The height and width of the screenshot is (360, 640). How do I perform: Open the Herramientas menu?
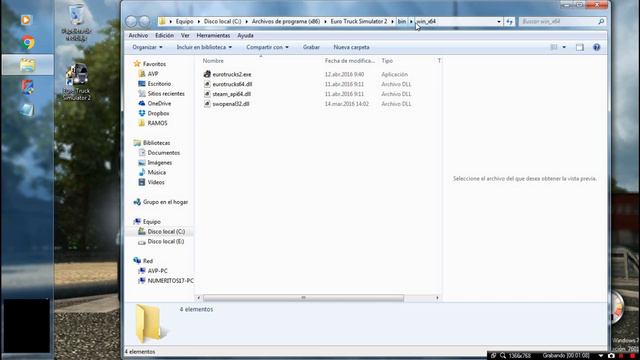213,36
